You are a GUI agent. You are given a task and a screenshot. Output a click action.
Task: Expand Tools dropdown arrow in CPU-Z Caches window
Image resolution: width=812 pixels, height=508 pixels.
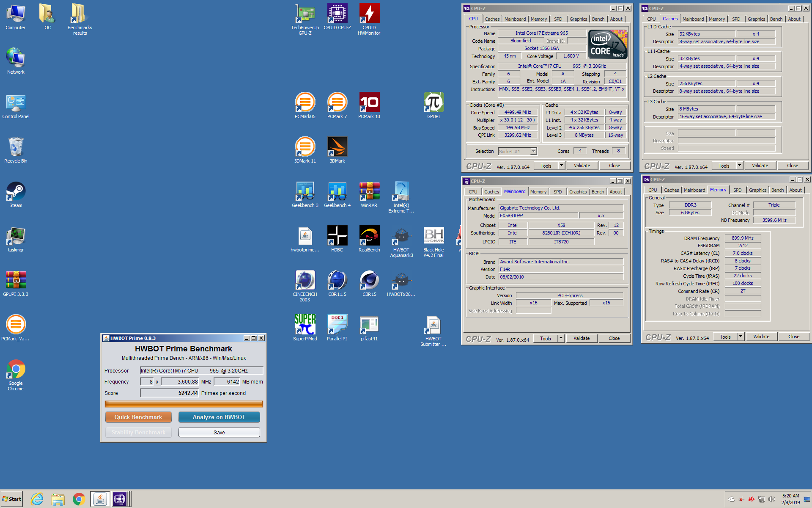click(x=739, y=166)
